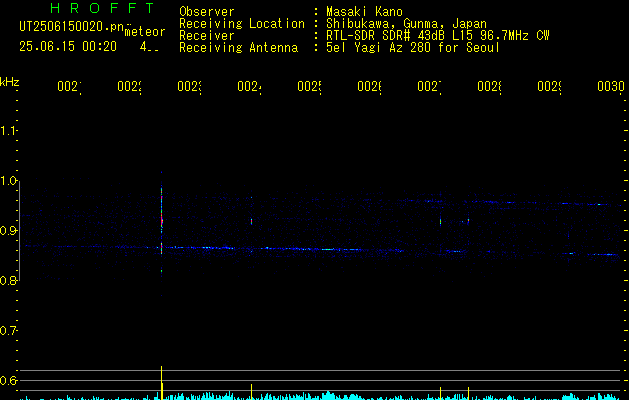Click the 'Observer' field label
The image size is (629, 400).
click(x=207, y=12)
